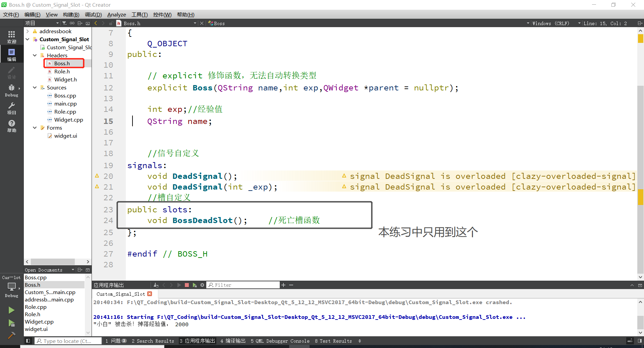Run the project with green play button

pyautogui.click(x=11, y=310)
